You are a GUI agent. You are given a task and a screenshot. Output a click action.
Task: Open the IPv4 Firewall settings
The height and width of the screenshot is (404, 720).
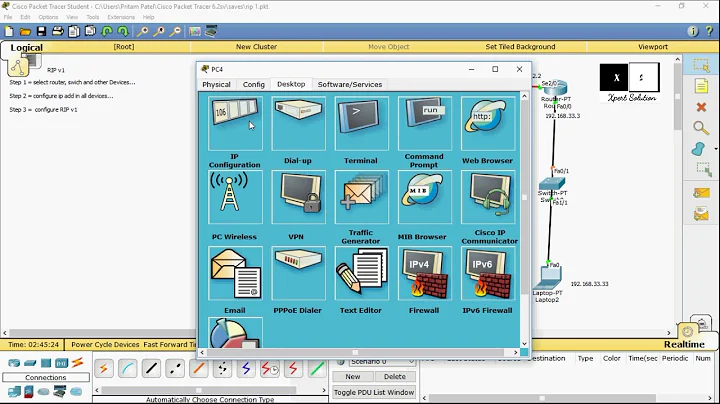coord(425,273)
